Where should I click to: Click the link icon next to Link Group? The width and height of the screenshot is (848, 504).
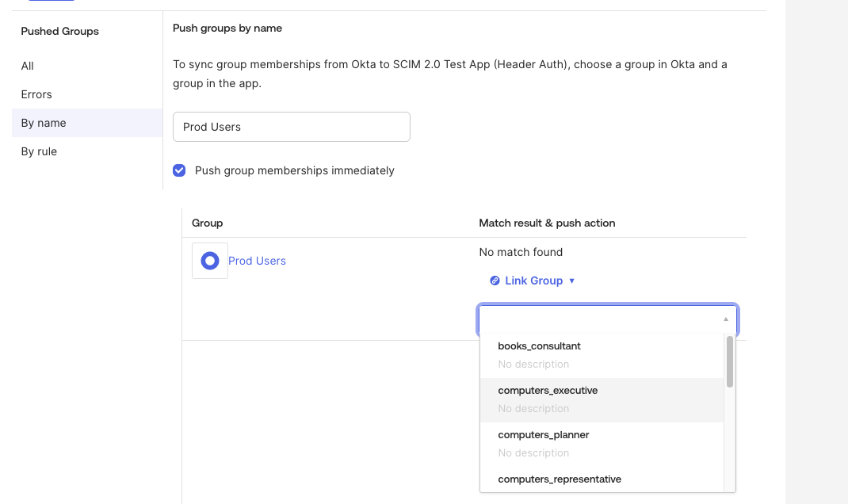(495, 280)
